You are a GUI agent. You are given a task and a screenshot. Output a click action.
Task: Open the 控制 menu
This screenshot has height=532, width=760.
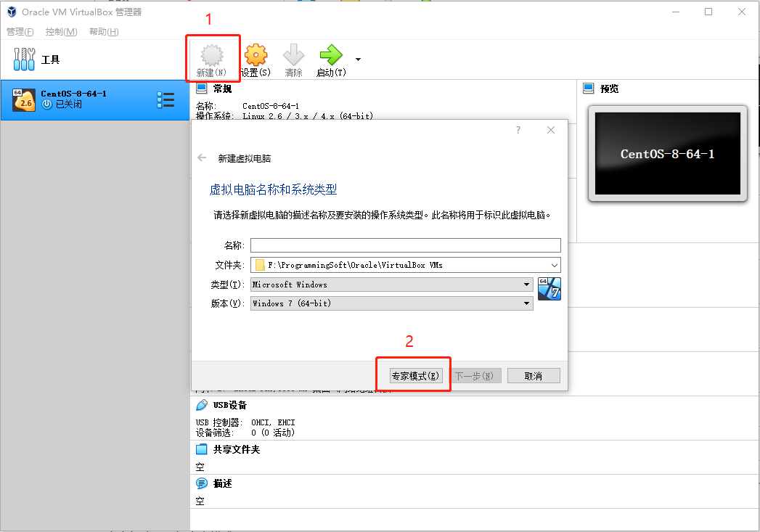tap(62, 31)
